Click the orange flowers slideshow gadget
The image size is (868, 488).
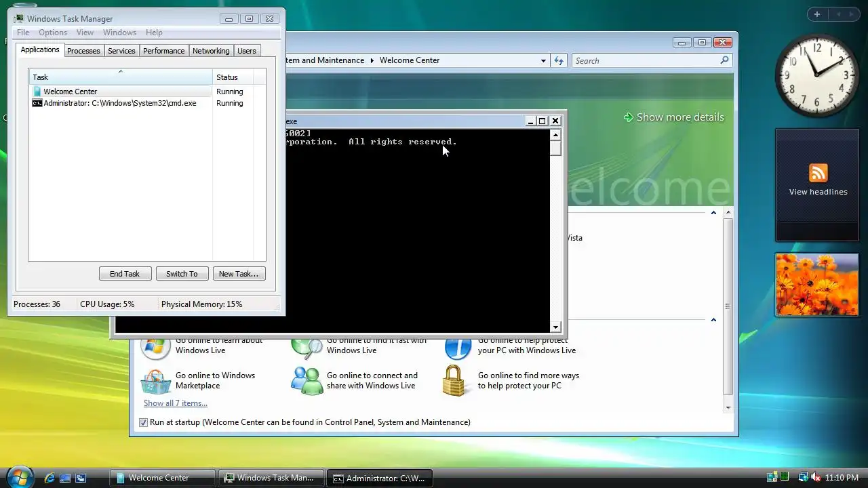[817, 285]
